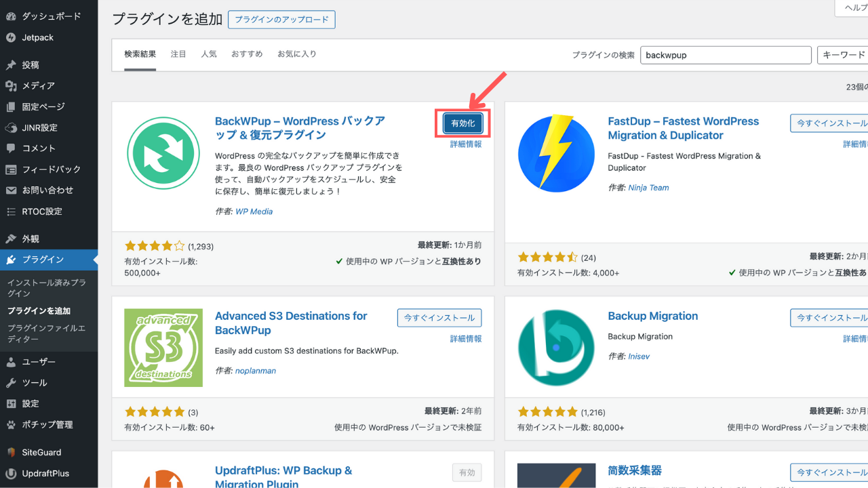Viewport: 868px width, 488px height.
Task: Select プラグインを追加 submenu item
Action: click(39, 311)
